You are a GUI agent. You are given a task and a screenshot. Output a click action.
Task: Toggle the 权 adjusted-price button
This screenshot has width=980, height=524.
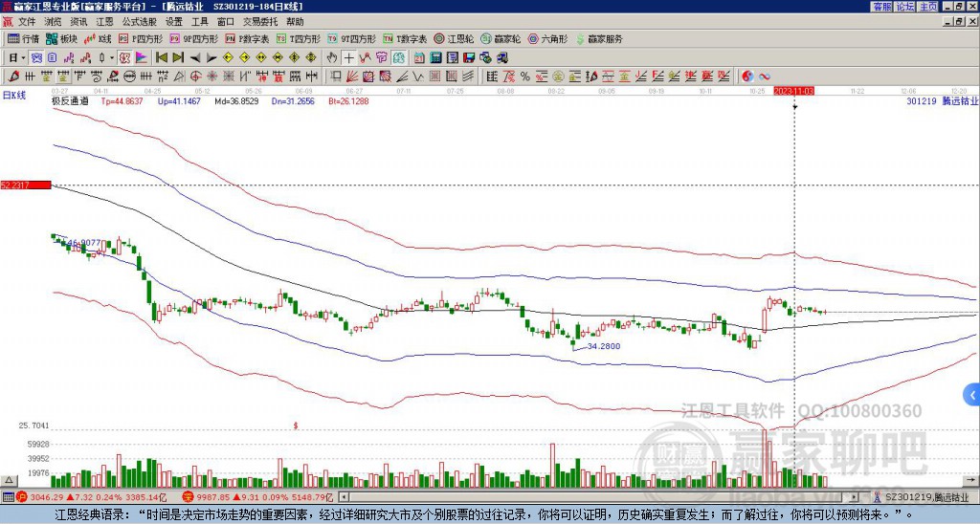124,58
